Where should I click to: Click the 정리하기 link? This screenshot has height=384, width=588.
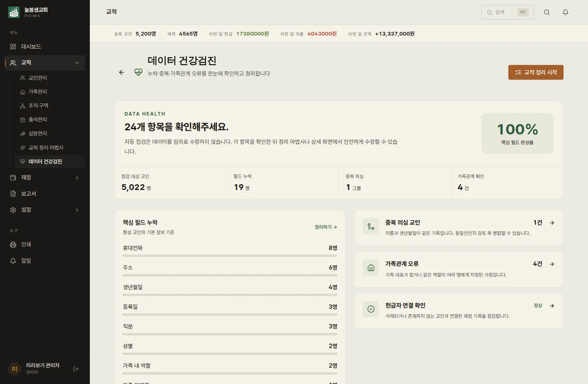tap(326, 227)
